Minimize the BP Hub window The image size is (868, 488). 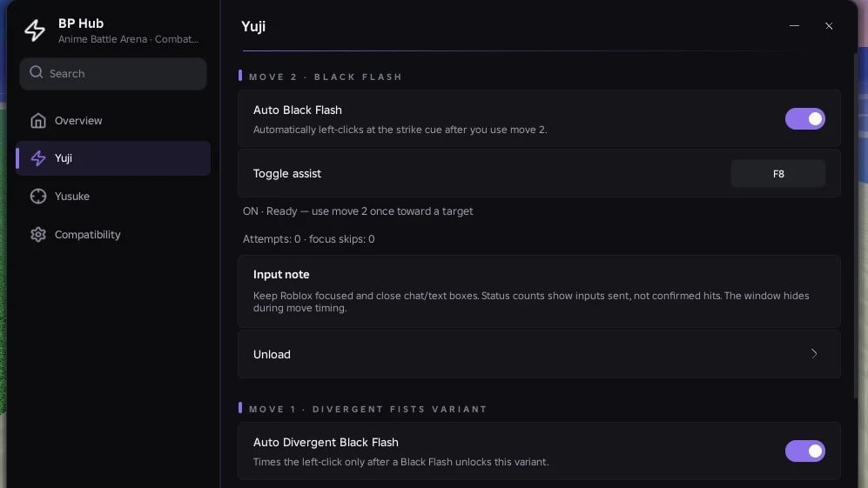[794, 26]
